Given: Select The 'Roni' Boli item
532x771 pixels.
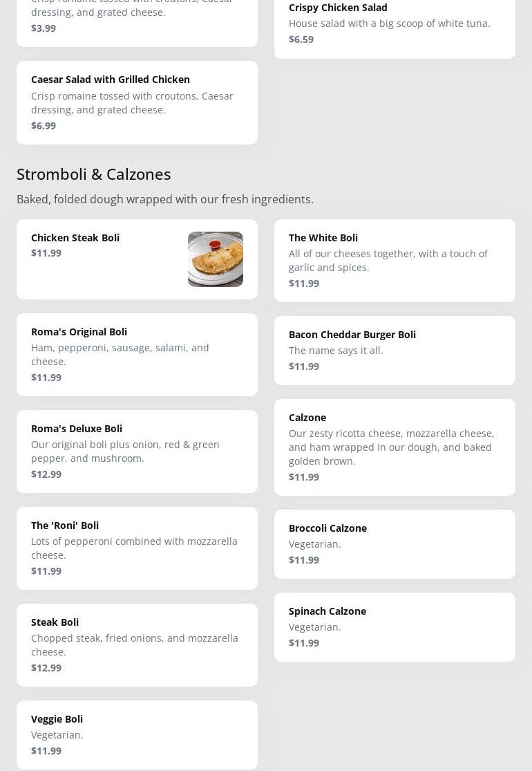Looking at the screenshot, I should [x=137, y=548].
